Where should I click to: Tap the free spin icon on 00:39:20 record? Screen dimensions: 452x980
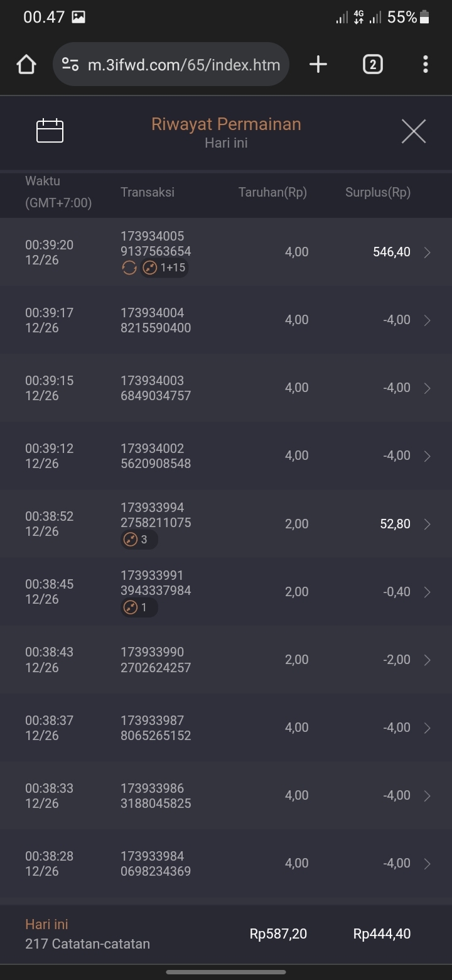coord(129,268)
